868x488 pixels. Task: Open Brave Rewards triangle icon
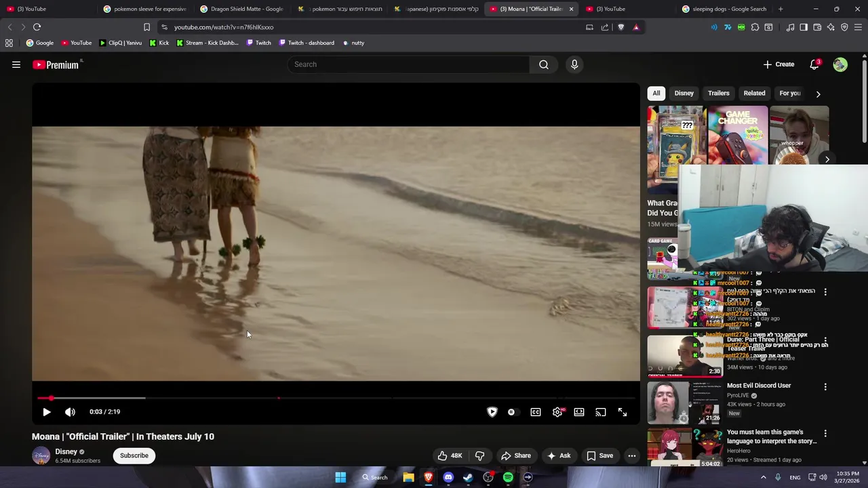(x=636, y=27)
